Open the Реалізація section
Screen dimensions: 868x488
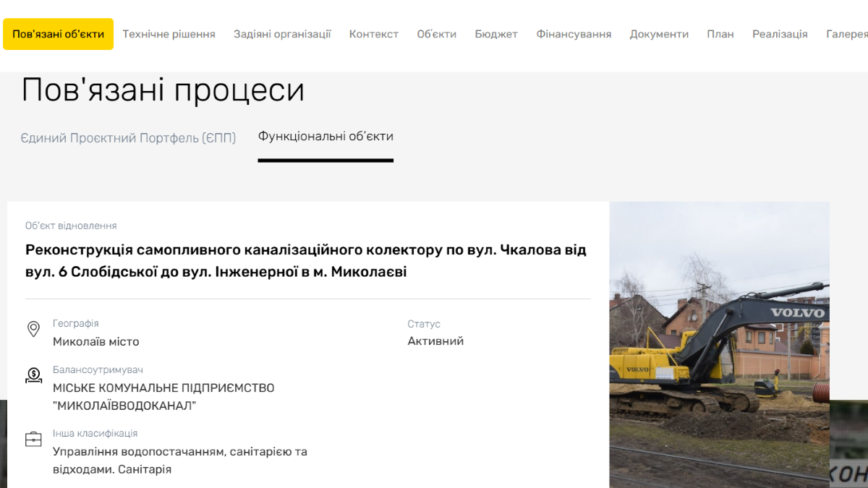pos(780,34)
